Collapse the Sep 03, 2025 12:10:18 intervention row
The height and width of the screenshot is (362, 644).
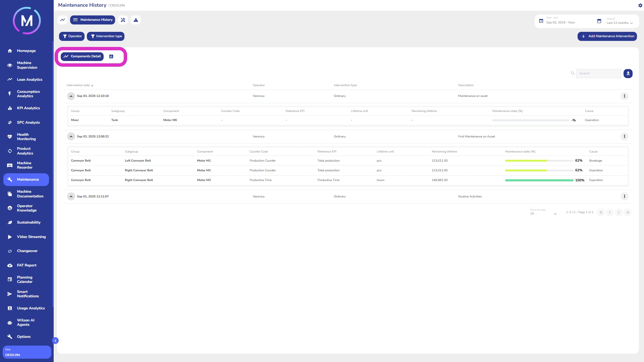pos(71,96)
